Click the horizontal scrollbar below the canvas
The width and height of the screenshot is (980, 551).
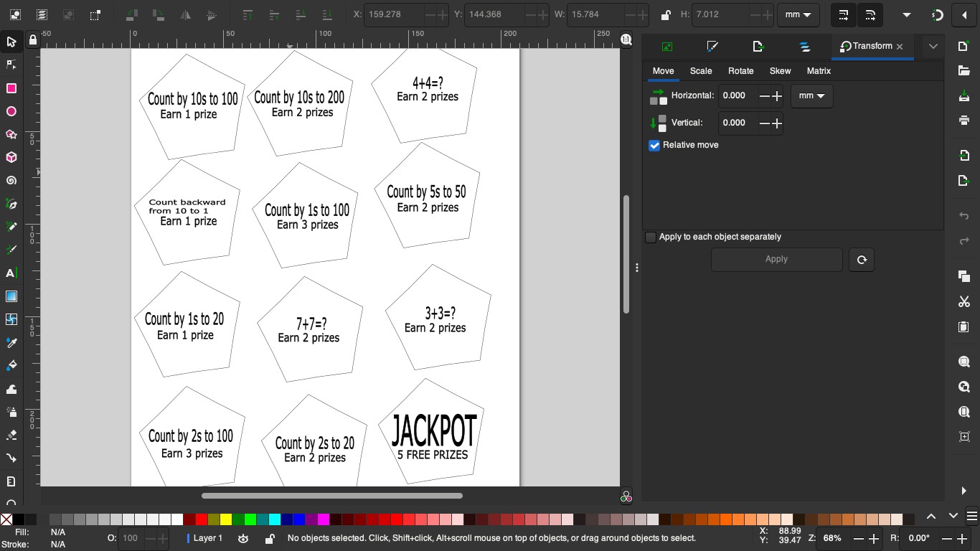click(x=331, y=495)
